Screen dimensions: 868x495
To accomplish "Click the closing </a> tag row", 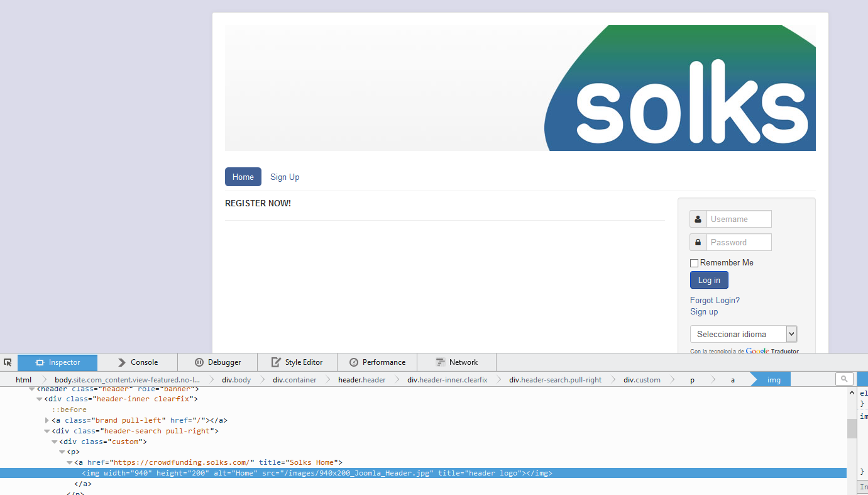I will point(83,484).
